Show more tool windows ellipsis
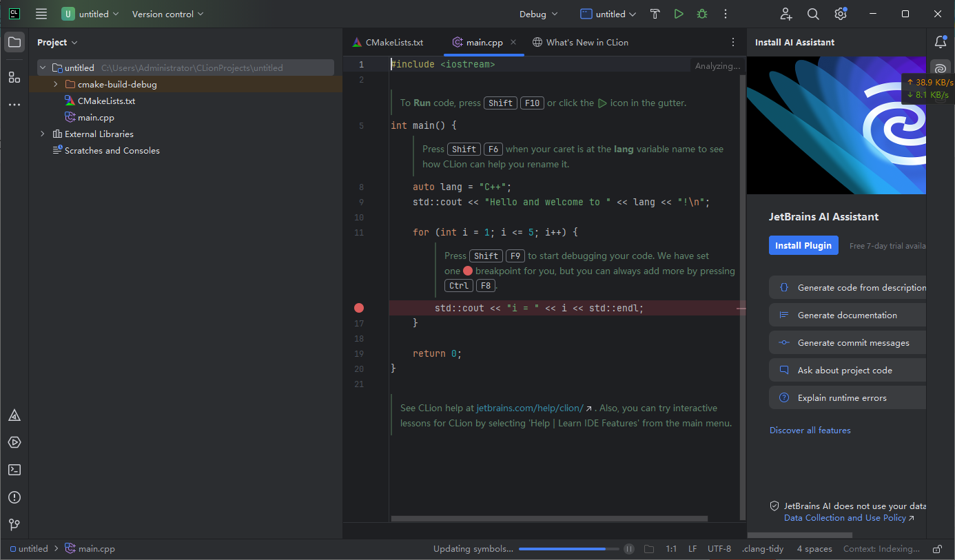Image resolution: width=955 pixels, height=560 pixels. (14, 105)
